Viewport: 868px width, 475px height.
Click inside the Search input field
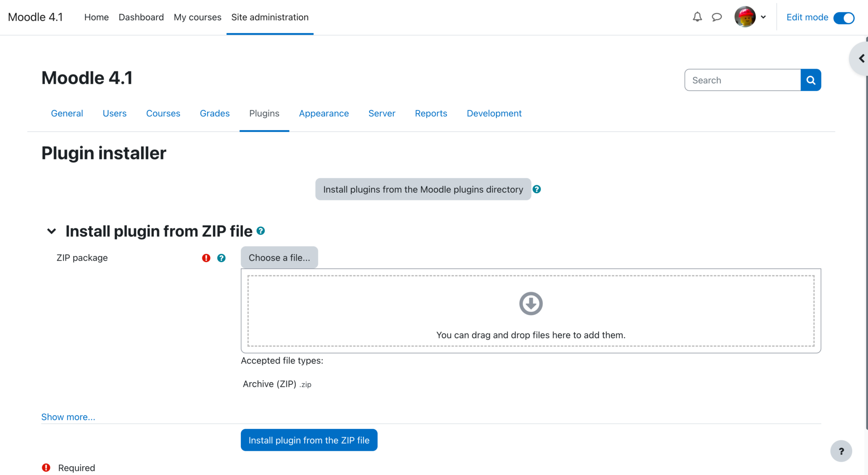click(x=742, y=80)
